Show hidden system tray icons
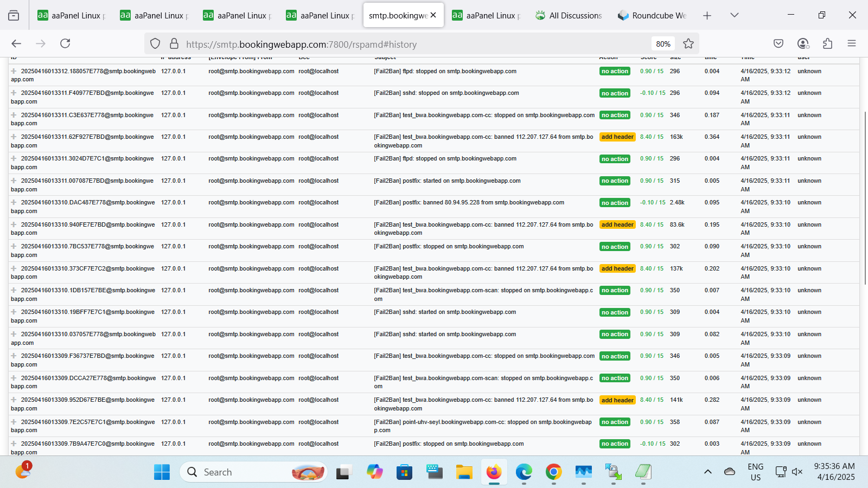This screenshot has height=488, width=868. pyautogui.click(x=707, y=472)
